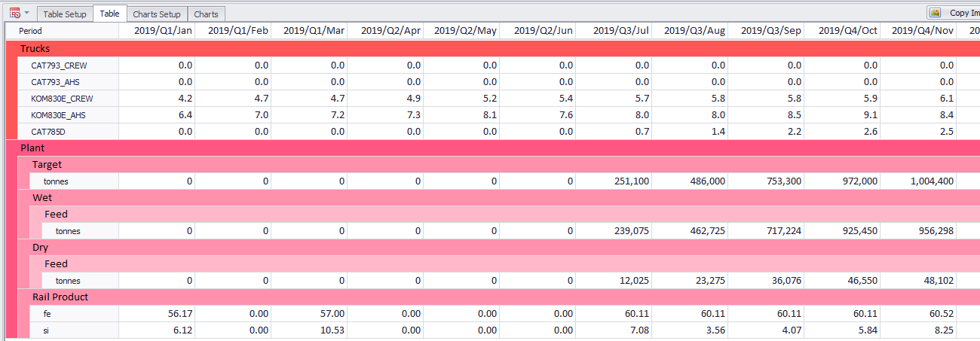Click the Dry Feed tonnes cell 46,550
Image resolution: width=980 pixels, height=341 pixels.
click(842, 280)
